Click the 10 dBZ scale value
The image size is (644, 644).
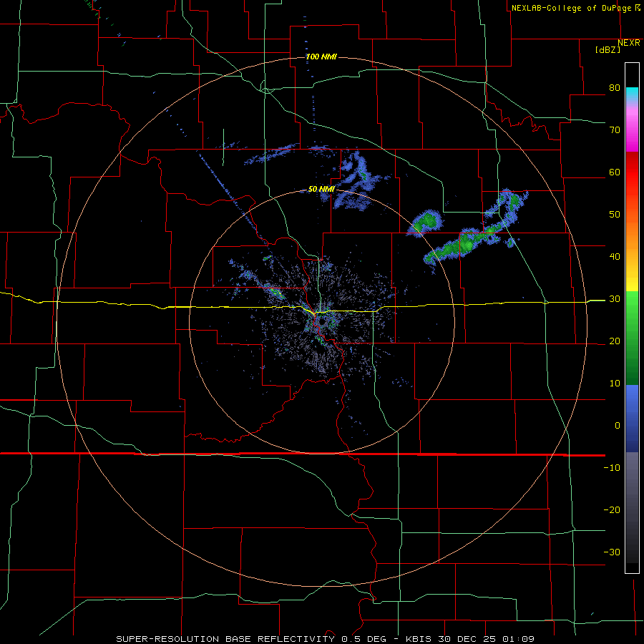pyautogui.click(x=615, y=384)
